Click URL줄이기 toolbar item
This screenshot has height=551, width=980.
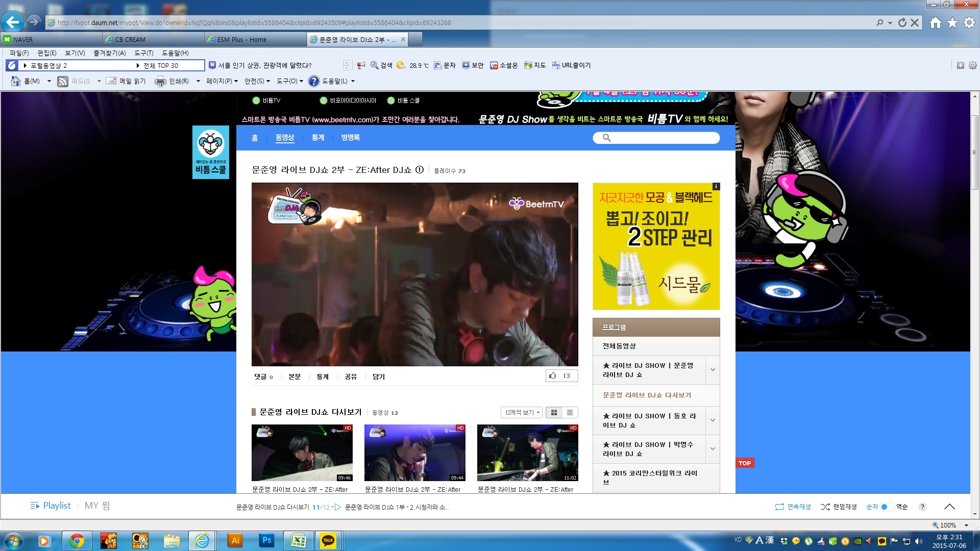pyautogui.click(x=571, y=65)
